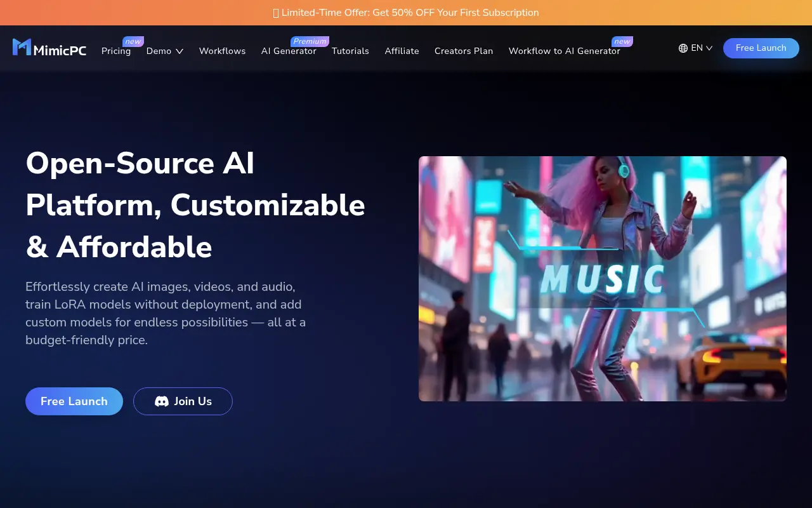Click the 'new' badge above Workflow to AI Generator
Screen dimensions: 812x508
(x=622, y=41)
